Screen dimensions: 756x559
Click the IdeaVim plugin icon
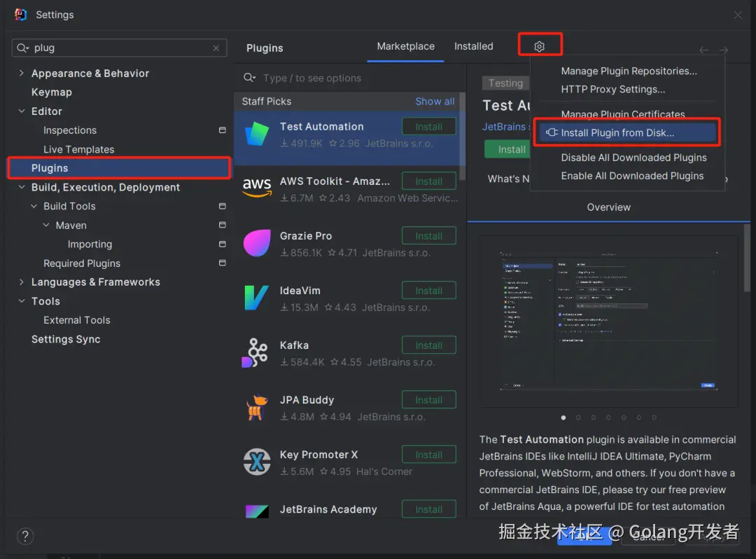pyautogui.click(x=257, y=297)
